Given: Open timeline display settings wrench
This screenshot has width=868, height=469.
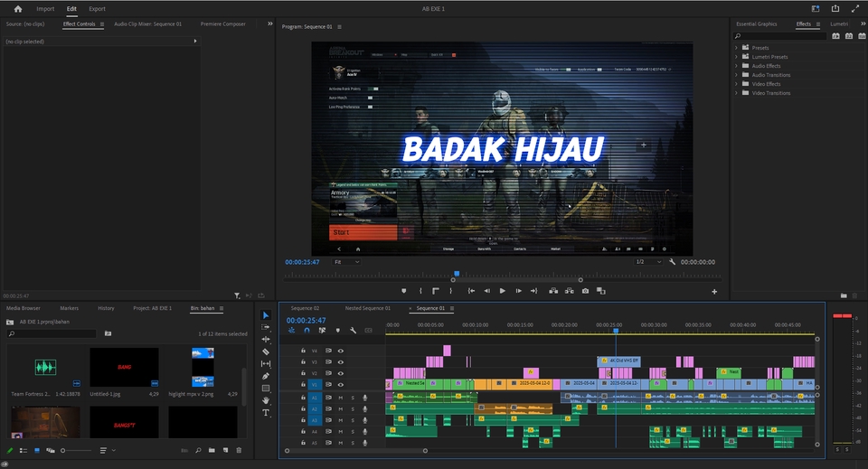Looking at the screenshot, I should click(x=353, y=331).
